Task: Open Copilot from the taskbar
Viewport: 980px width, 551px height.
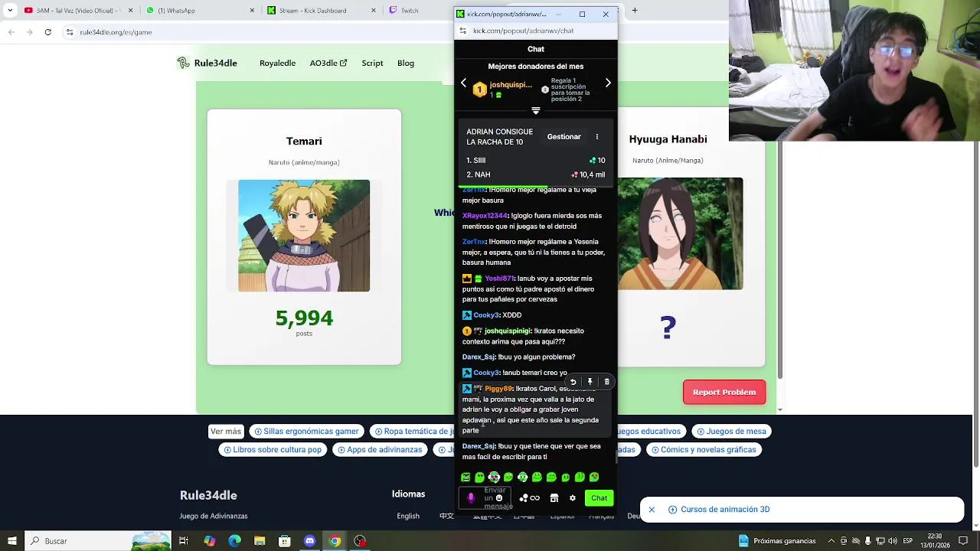Action: pos(209,541)
